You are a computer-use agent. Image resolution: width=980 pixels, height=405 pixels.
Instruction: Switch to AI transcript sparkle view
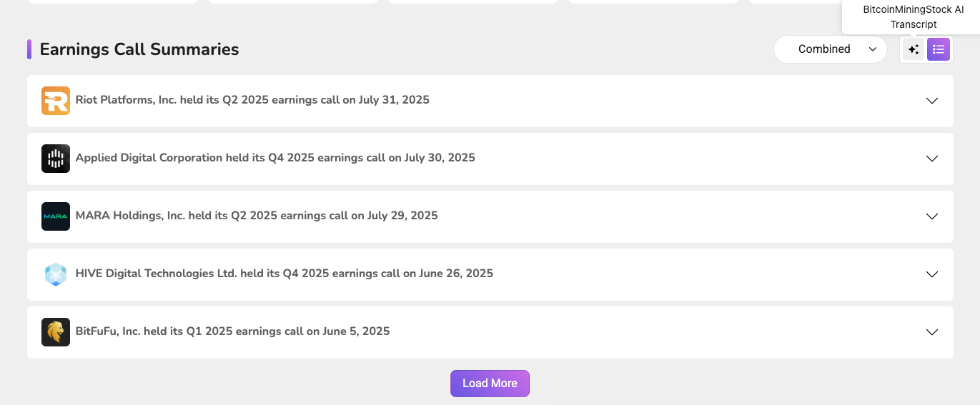coord(914,49)
